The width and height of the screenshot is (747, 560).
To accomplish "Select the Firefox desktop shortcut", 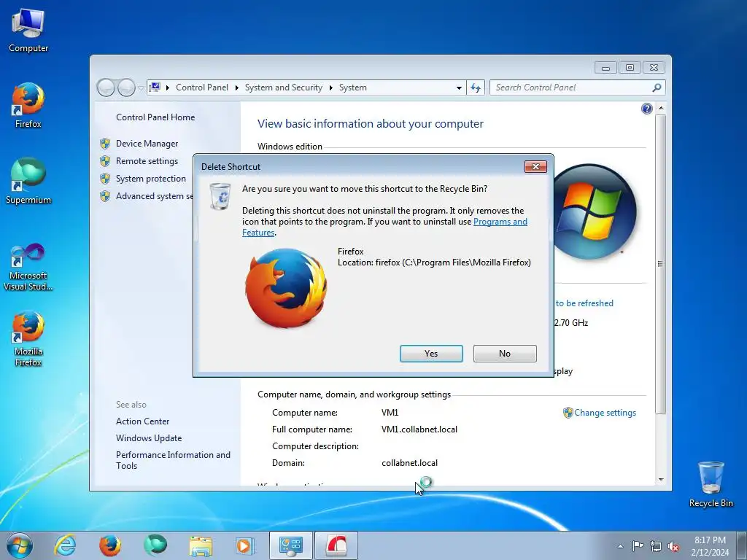I will (x=28, y=106).
